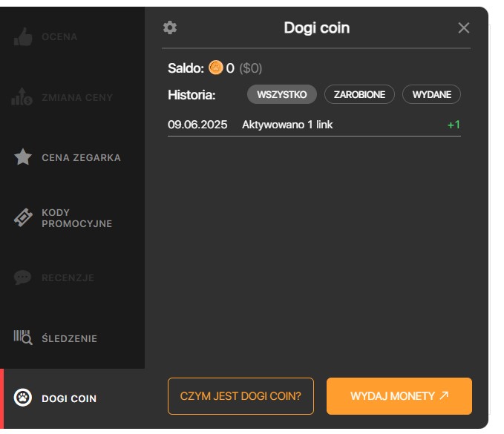Open ŚLEDZENIE sidebar section

tap(70, 338)
